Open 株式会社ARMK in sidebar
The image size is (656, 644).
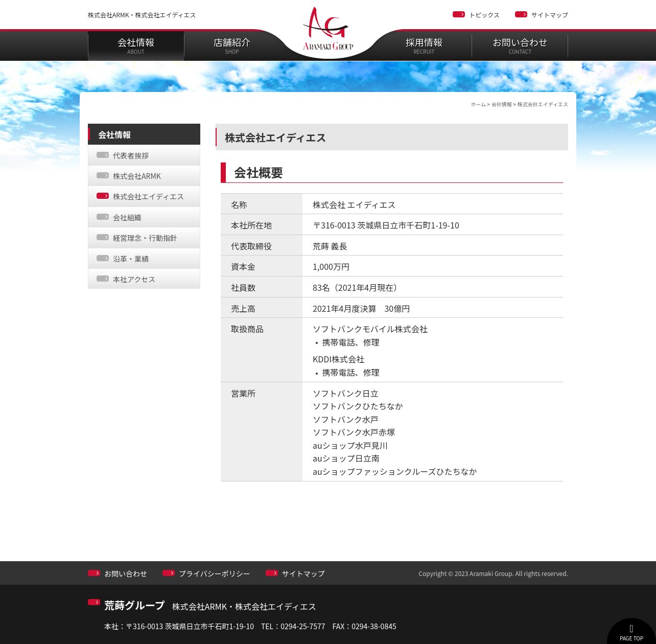pyautogui.click(x=144, y=176)
